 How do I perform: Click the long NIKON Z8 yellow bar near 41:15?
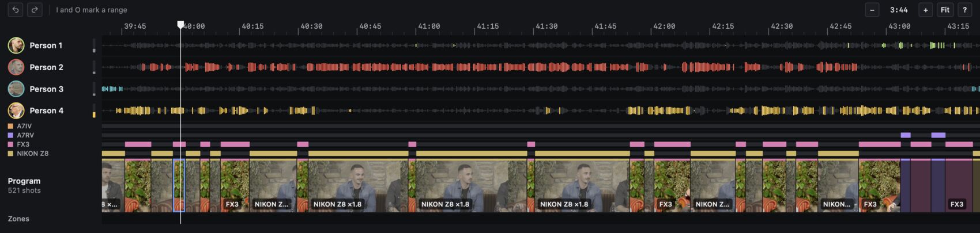pos(472,154)
